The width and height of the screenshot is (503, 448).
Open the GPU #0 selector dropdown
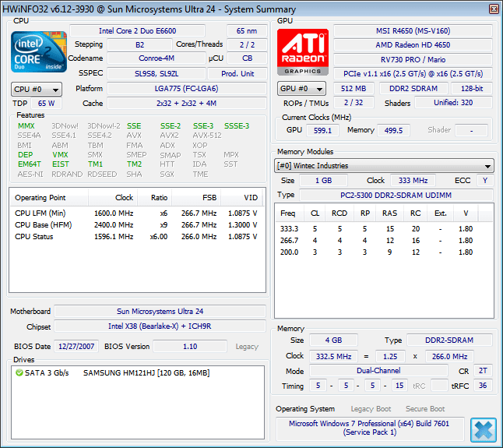pos(301,89)
